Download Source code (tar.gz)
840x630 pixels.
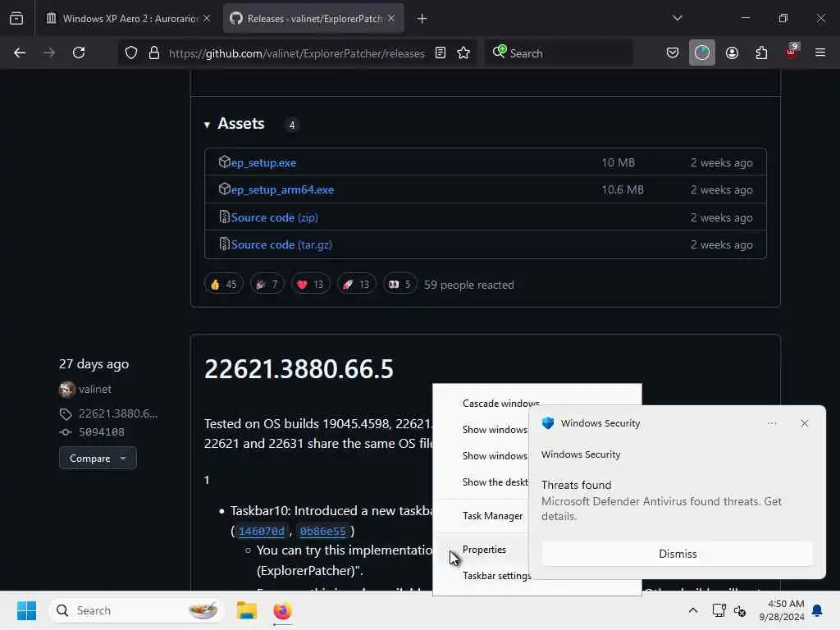pyautogui.click(x=281, y=244)
